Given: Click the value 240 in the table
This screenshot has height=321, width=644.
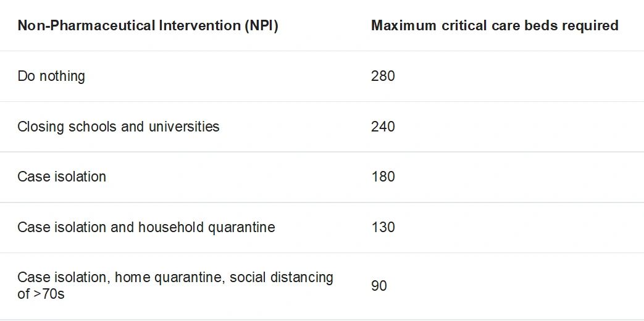Looking at the screenshot, I should pos(383,127).
